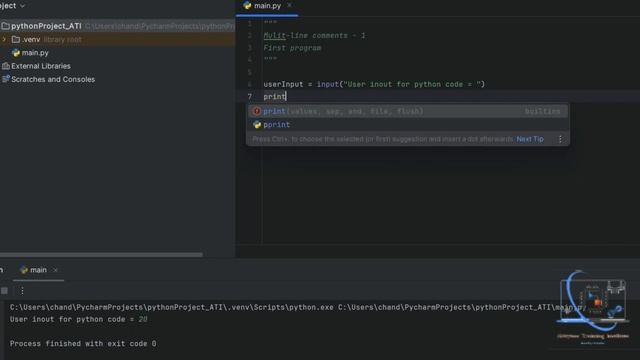This screenshot has height=360, width=640.
Task: Click the Scratches and Consoles icon
Action: tap(6, 79)
